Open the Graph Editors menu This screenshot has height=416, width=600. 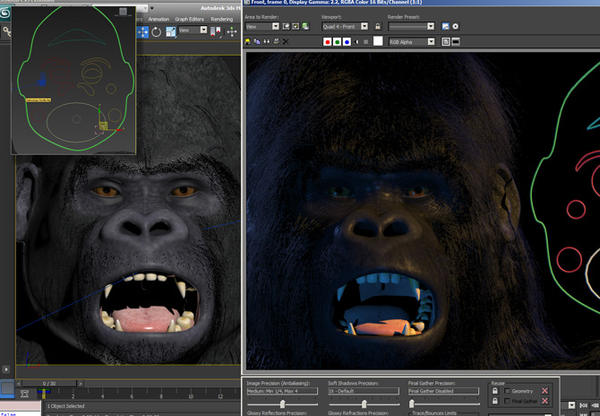(190, 18)
